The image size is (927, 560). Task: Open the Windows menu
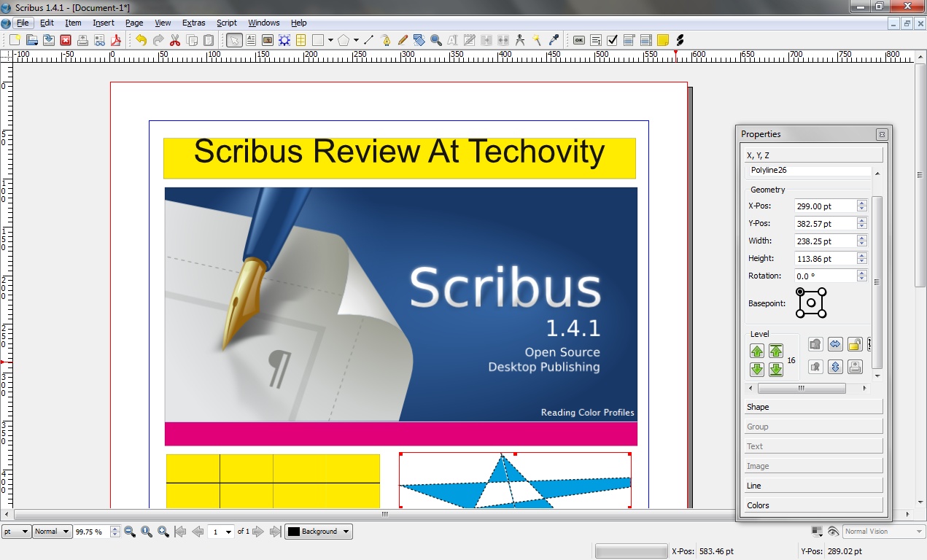(x=264, y=23)
